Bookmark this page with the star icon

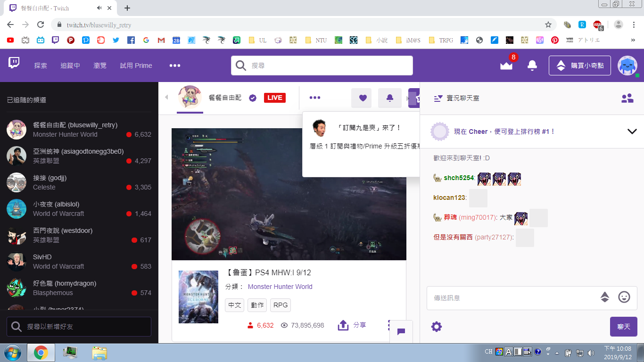coord(548,25)
